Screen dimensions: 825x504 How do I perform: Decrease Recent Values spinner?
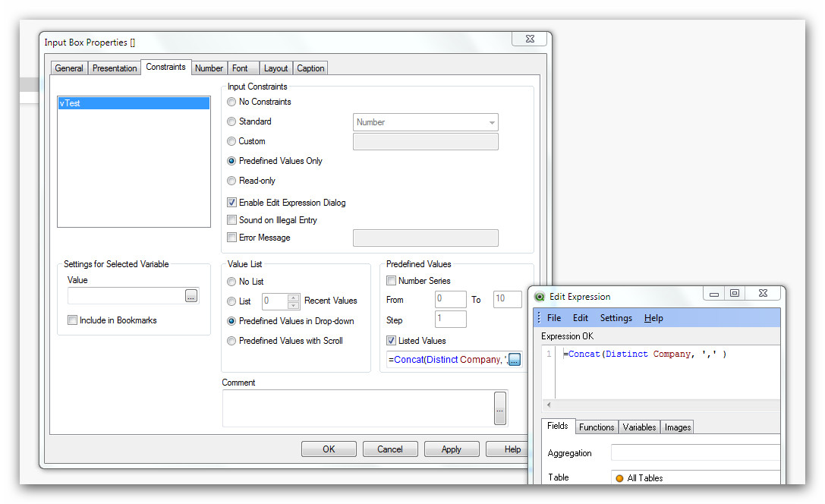[294, 305]
